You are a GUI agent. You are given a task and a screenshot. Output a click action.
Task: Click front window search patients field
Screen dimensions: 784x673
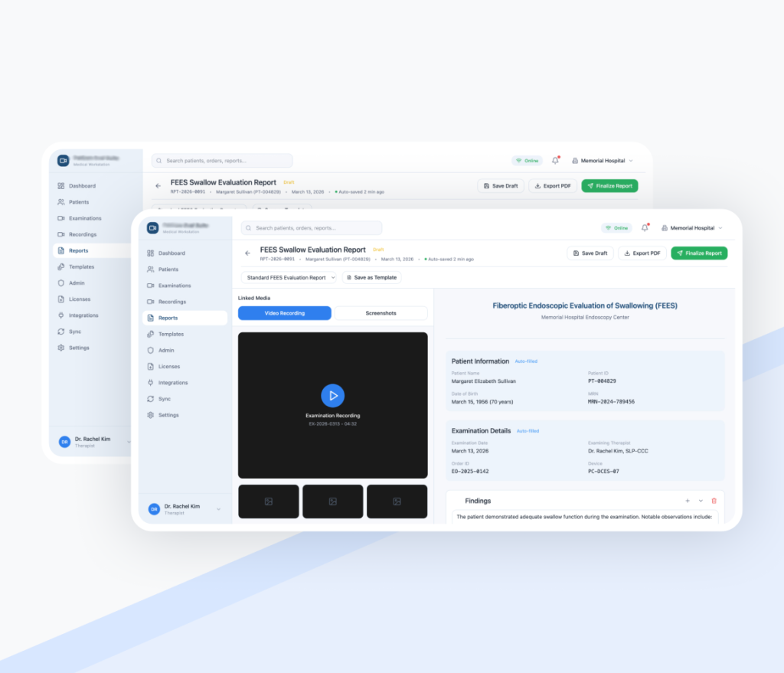pyautogui.click(x=312, y=228)
